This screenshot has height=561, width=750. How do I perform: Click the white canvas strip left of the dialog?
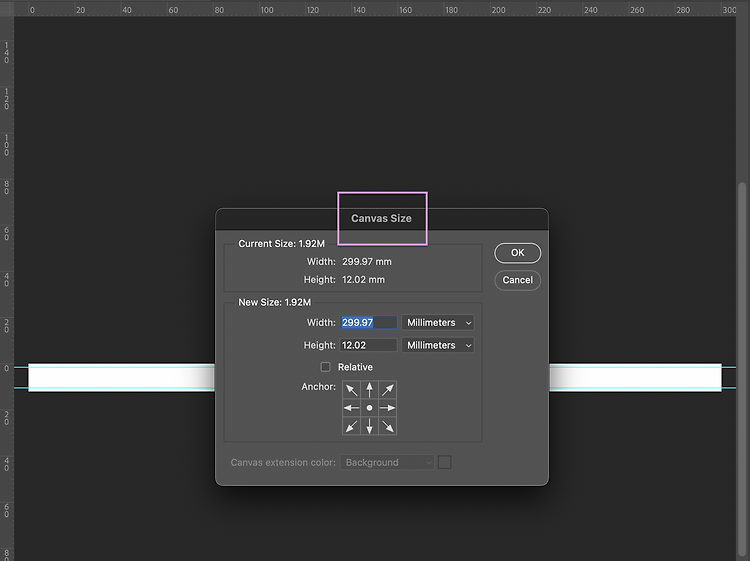point(121,377)
